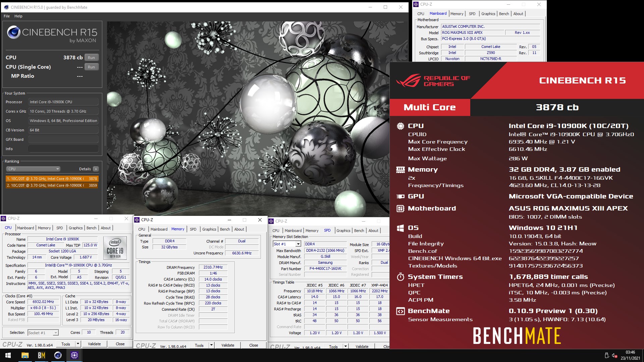Switch to Bench tab in CPU-Z CPU window
The width and height of the screenshot is (644, 362).
[x=91, y=228]
